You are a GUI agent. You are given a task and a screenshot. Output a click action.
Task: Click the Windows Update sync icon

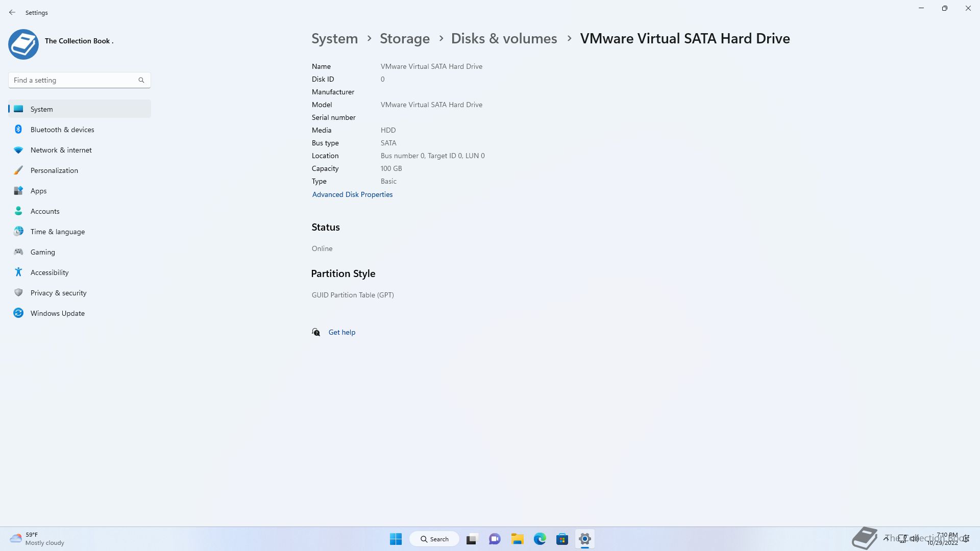[18, 313]
